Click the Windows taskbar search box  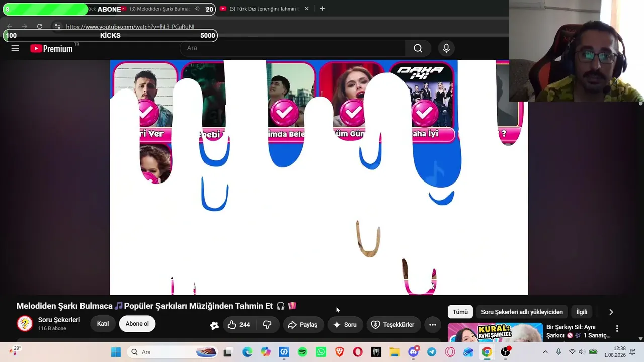pos(174,352)
